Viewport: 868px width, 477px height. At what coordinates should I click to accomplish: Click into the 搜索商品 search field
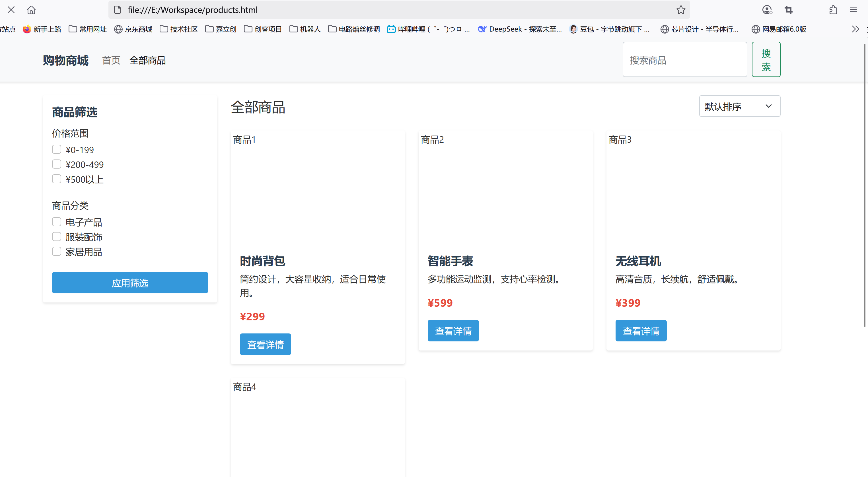[684, 60]
